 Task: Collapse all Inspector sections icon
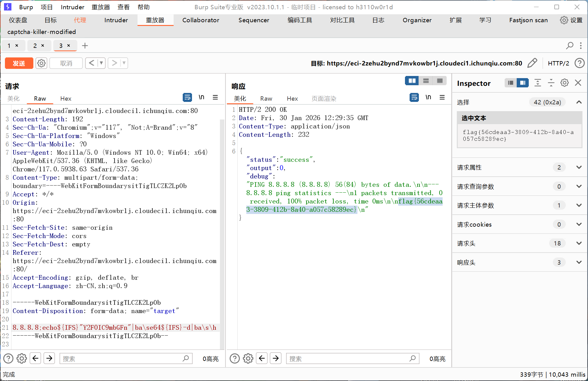click(551, 83)
